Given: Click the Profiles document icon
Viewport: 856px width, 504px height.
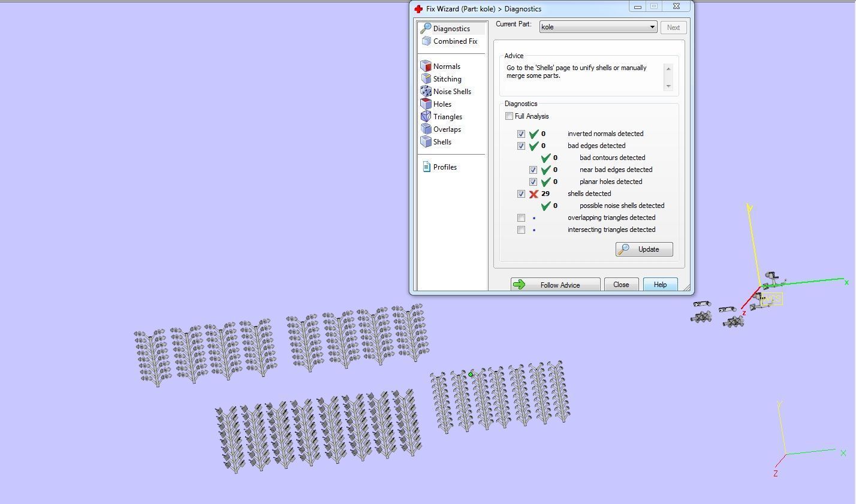Looking at the screenshot, I should pos(426,167).
